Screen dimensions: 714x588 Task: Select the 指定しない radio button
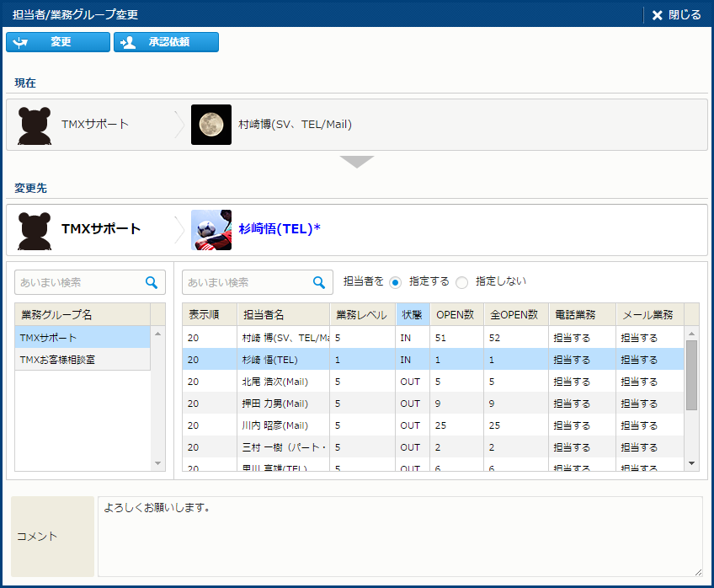pyautogui.click(x=461, y=282)
